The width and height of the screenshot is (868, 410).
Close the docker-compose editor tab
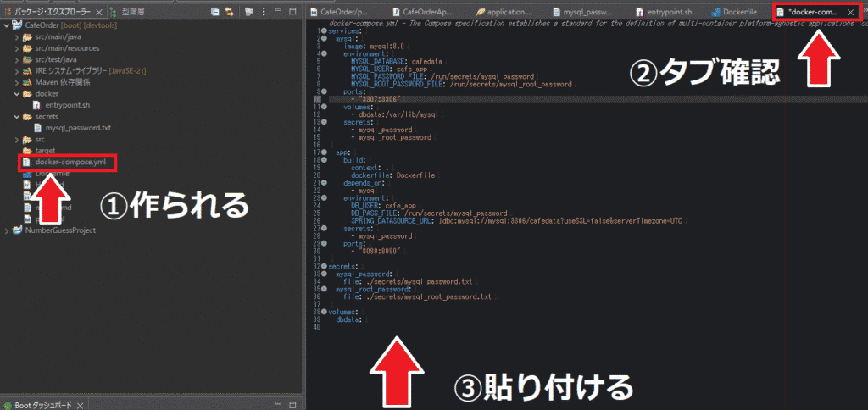pos(850,13)
